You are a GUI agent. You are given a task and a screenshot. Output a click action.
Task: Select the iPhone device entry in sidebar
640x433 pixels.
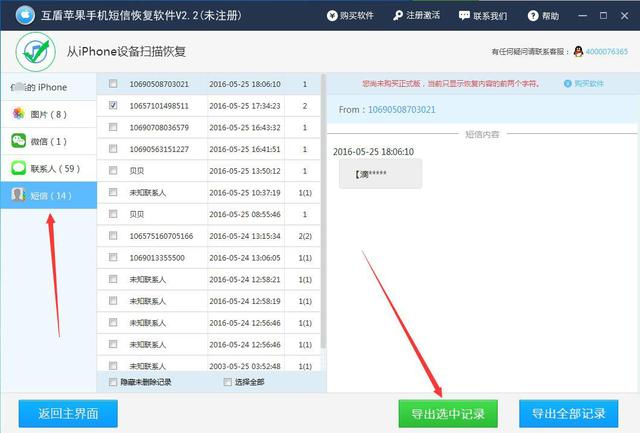click(49, 87)
